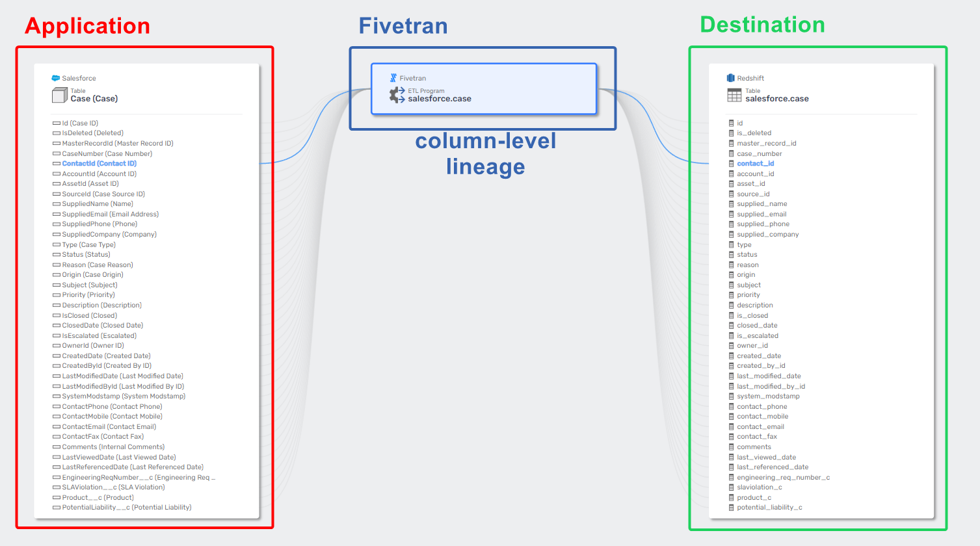This screenshot has height=546, width=980.
Task: Click the field icon beside Status (Status)
Action: click(x=57, y=255)
